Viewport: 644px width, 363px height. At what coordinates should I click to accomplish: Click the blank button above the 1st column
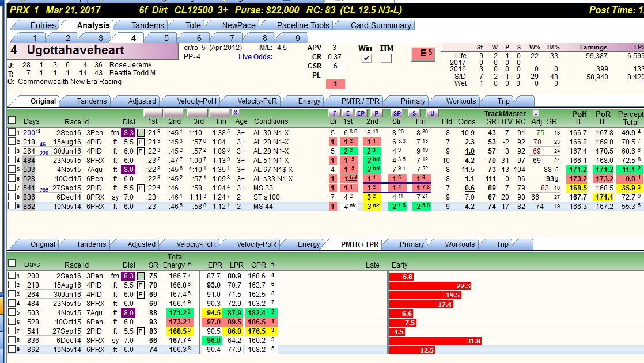[153, 113]
